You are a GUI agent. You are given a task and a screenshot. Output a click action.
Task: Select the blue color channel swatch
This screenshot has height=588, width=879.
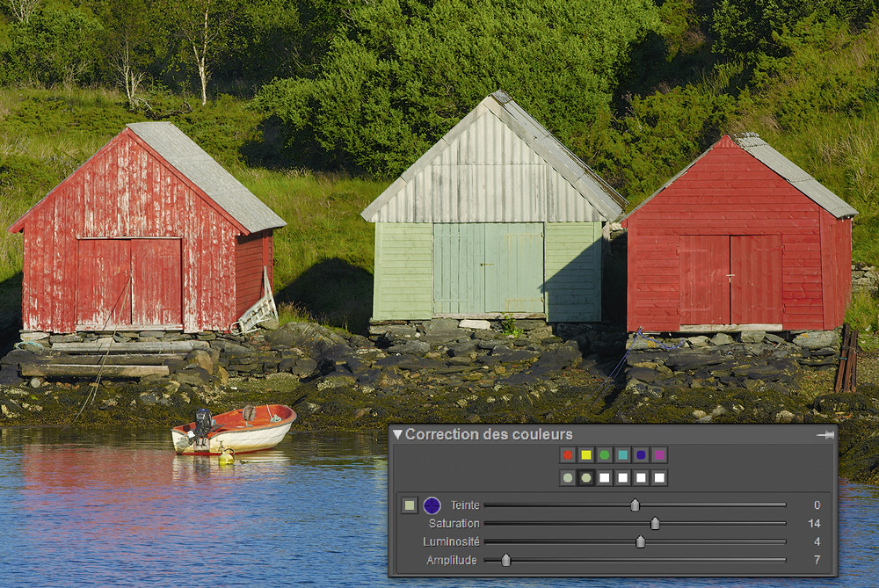click(x=642, y=455)
